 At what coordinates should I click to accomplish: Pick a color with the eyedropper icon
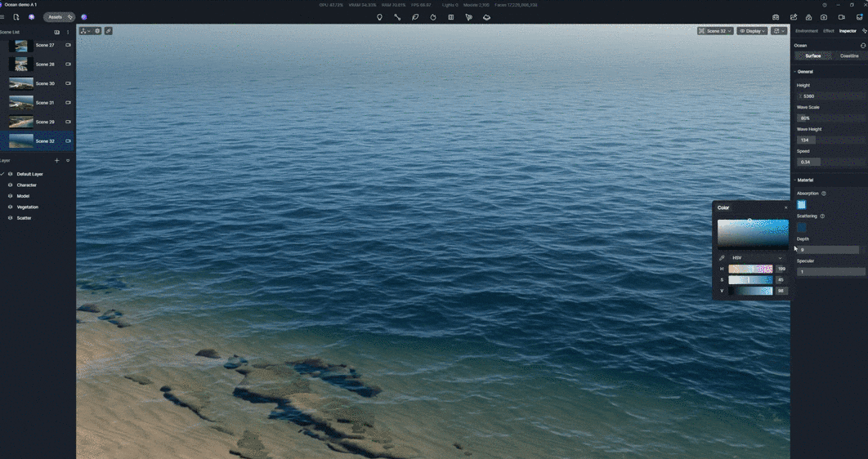(722, 258)
